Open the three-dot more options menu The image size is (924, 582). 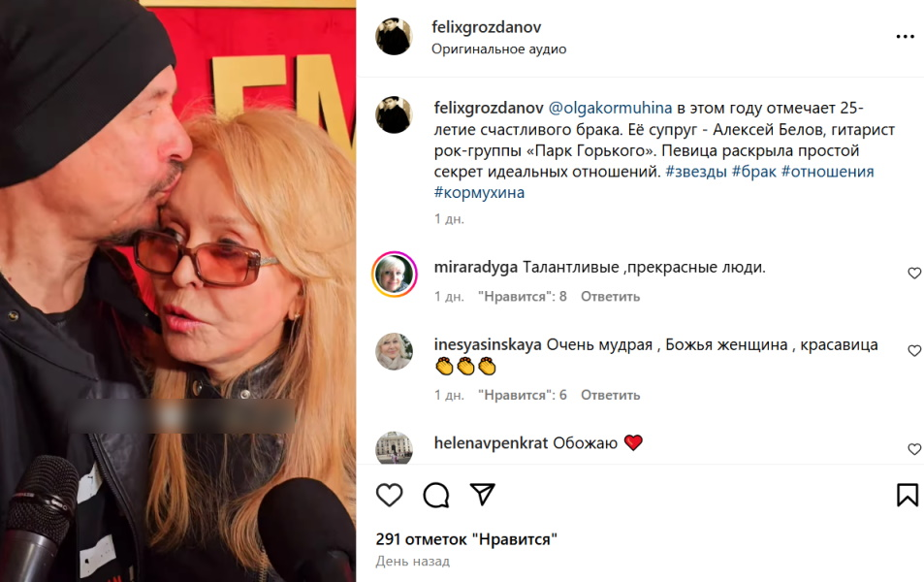pos(905,37)
